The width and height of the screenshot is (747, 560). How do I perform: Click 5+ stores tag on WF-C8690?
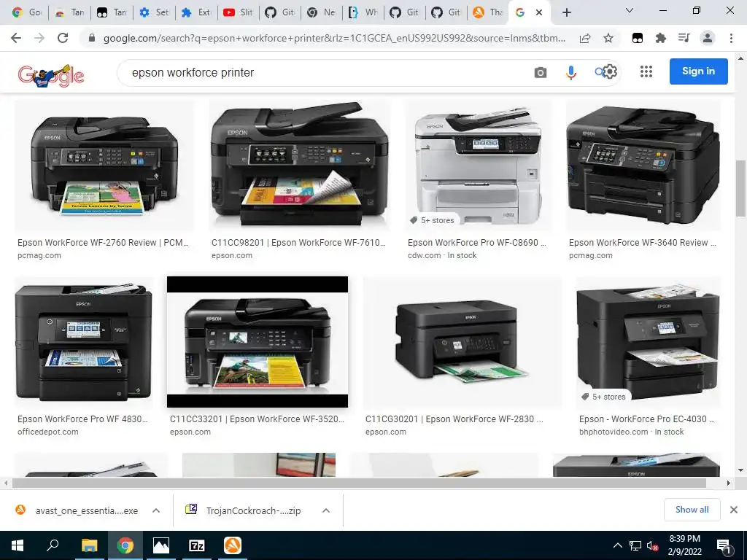tap(432, 220)
